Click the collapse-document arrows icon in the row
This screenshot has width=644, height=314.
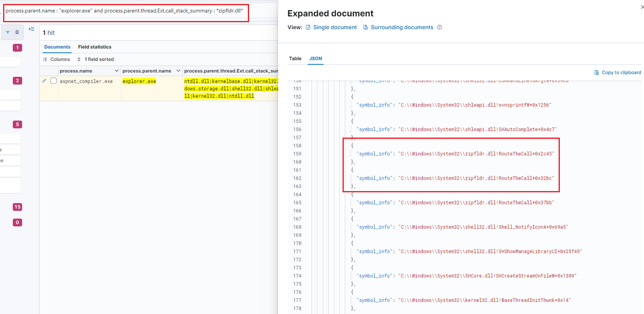click(x=44, y=81)
